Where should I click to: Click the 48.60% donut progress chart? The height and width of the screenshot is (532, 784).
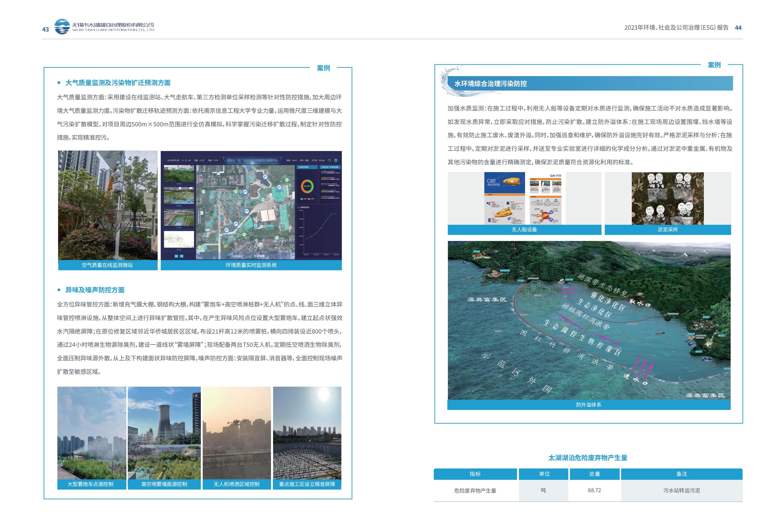[x=307, y=187]
